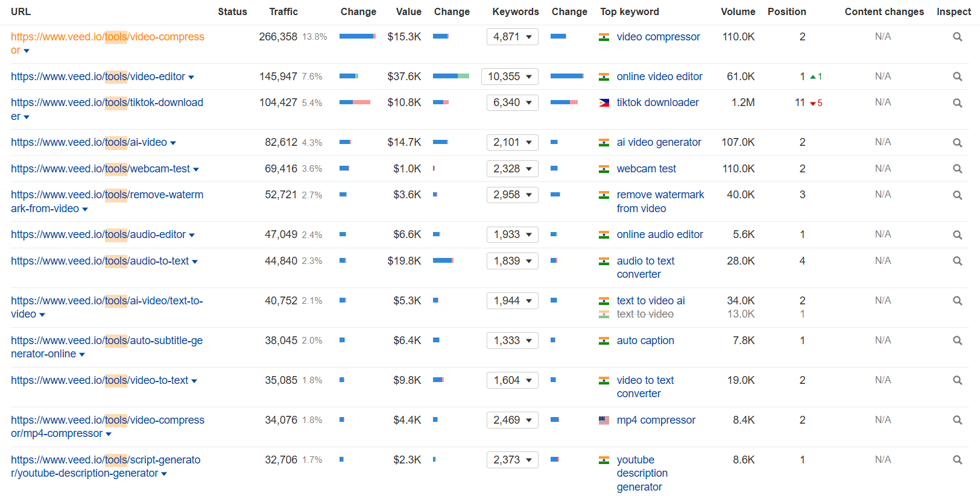980x496 pixels.
Task: Open inspect icon for tiktok-downloader row
Action: [957, 103]
